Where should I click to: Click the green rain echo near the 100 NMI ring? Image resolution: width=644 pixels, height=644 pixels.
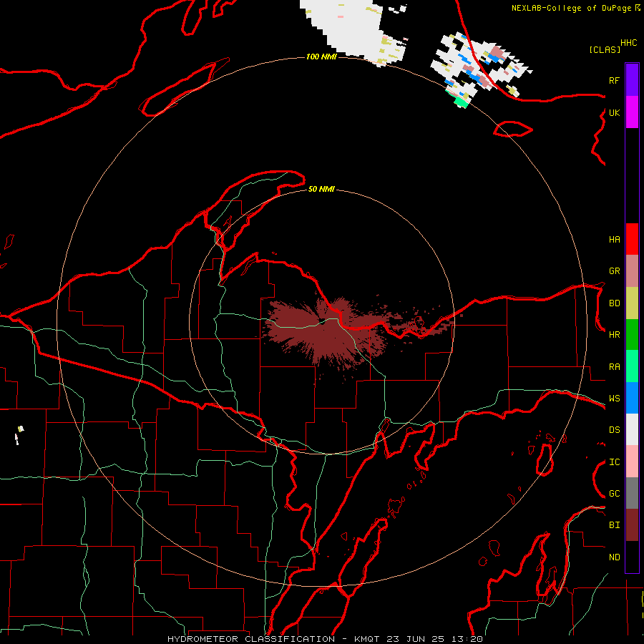click(462, 101)
